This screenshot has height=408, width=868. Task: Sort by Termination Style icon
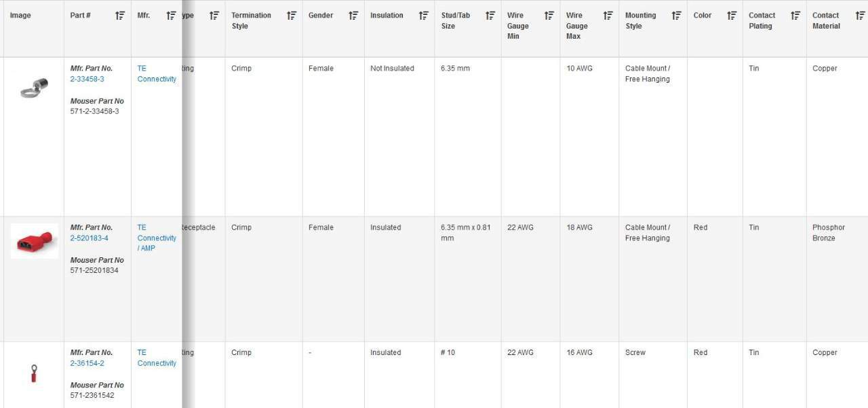pyautogui.click(x=292, y=16)
